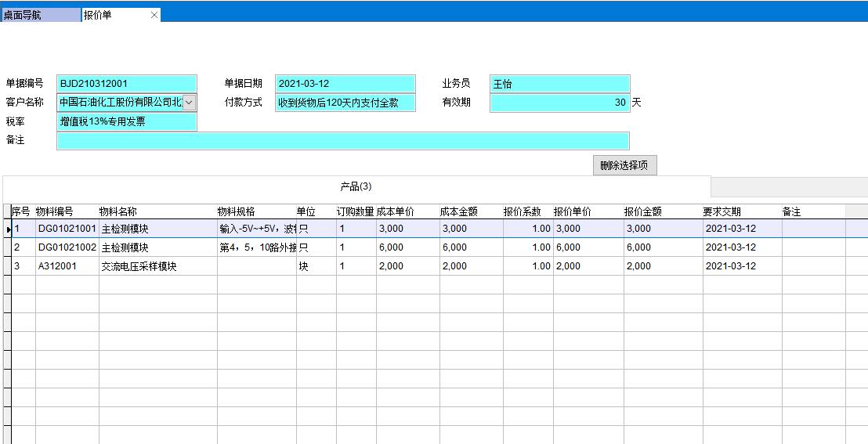Viewport: 868px width, 444px height.
Task: Select the 交流电压采样模块 cell
Action: pos(139,266)
